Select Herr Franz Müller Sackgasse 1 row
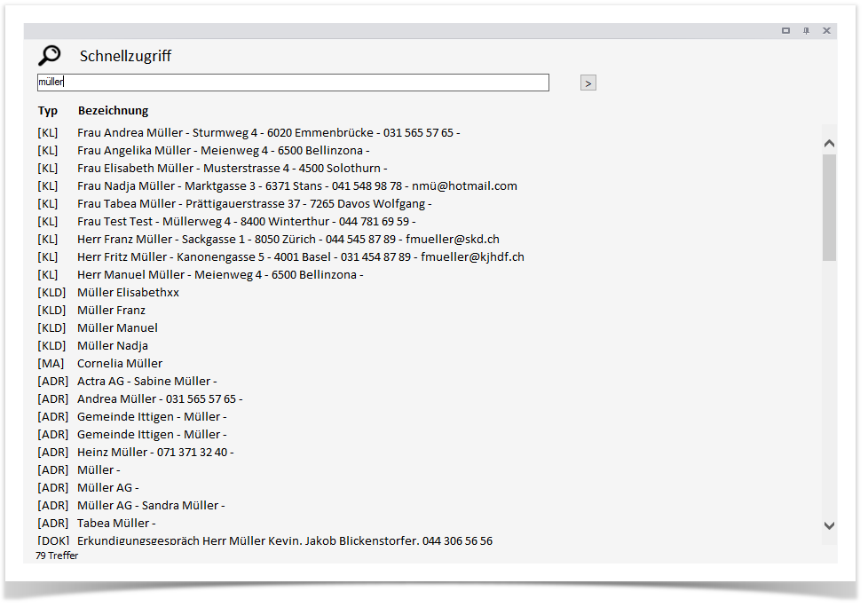 (x=288, y=239)
